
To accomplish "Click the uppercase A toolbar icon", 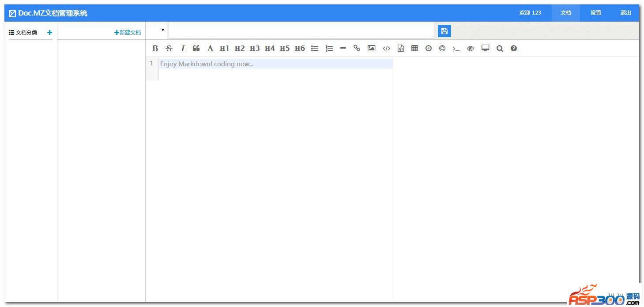I will pyautogui.click(x=210, y=49).
